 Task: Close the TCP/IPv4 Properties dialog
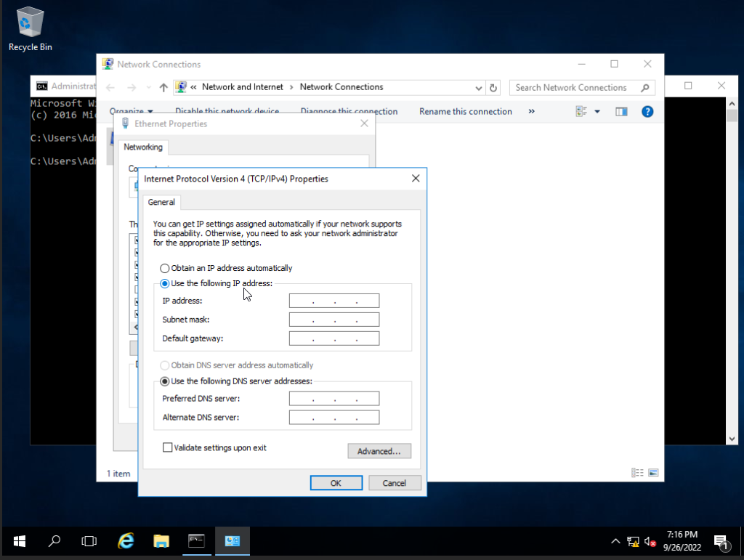[416, 178]
